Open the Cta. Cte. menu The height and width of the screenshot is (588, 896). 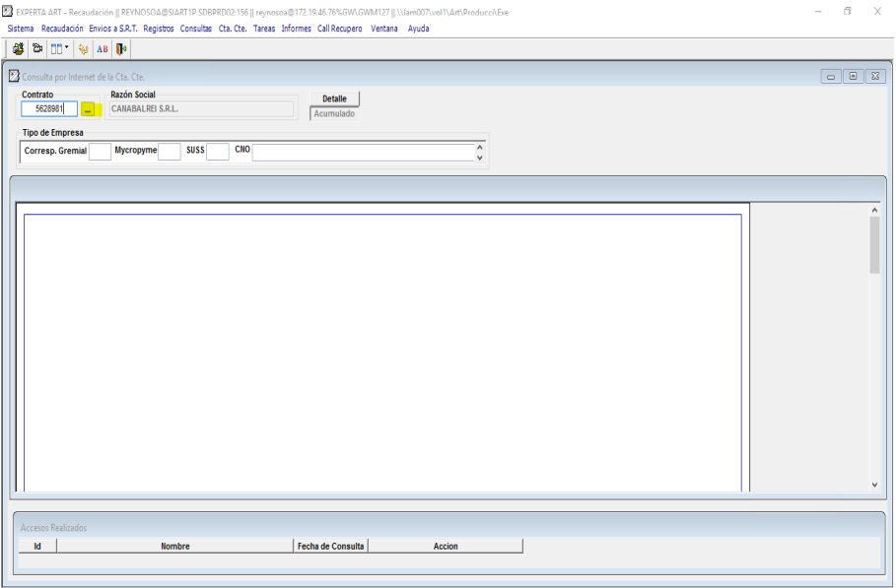[233, 29]
